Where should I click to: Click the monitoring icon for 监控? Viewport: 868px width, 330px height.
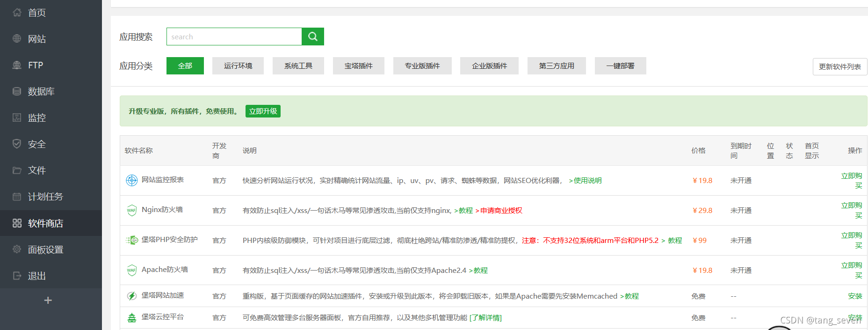(x=17, y=117)
